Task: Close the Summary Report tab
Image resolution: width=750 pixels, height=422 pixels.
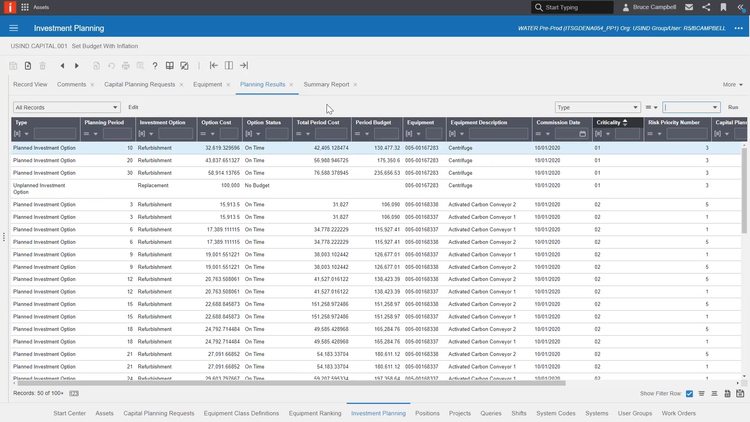Action: 355,85
